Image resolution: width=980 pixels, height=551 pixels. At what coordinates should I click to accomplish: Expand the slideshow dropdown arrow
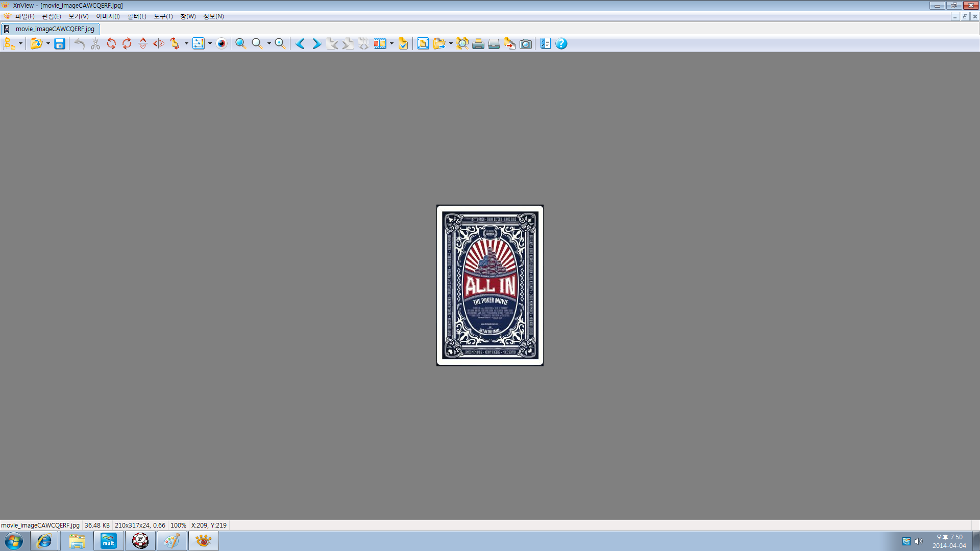392,44
